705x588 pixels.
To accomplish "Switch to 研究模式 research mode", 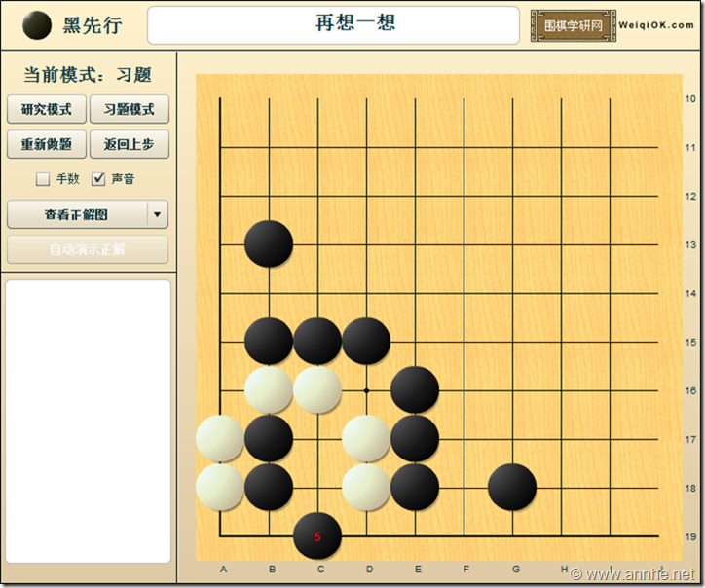I will coord(47,109).
